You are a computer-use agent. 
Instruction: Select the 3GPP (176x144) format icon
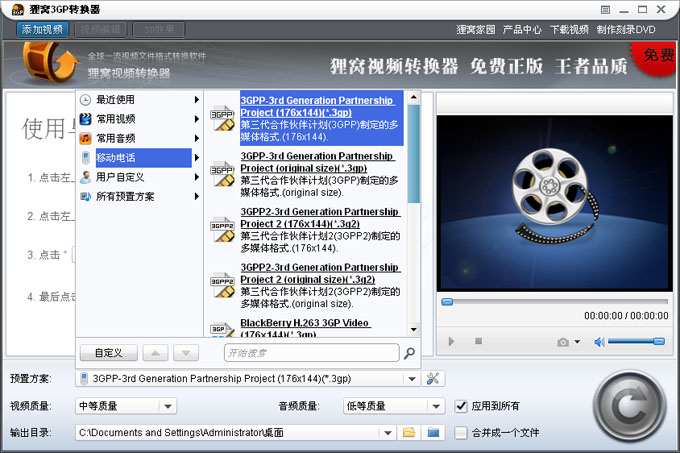pyautogui.click(x=222, y=118)
